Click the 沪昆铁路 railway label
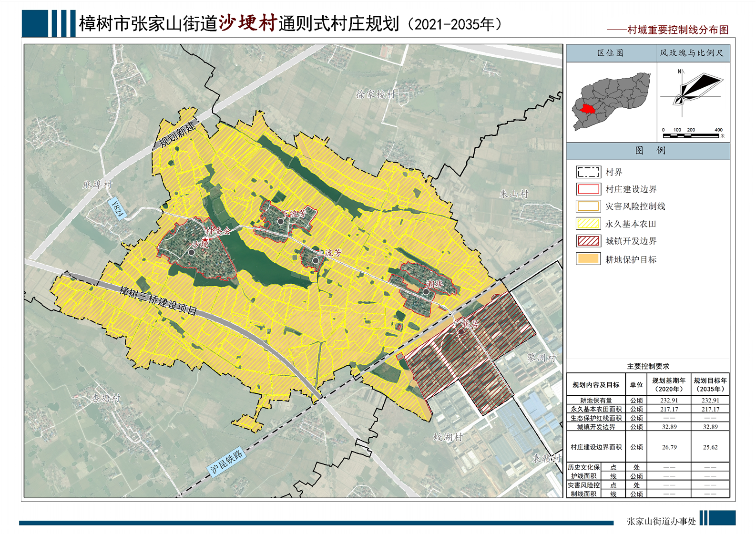The width and height of the screenshot is (756, 535). [x=227, y=462]
